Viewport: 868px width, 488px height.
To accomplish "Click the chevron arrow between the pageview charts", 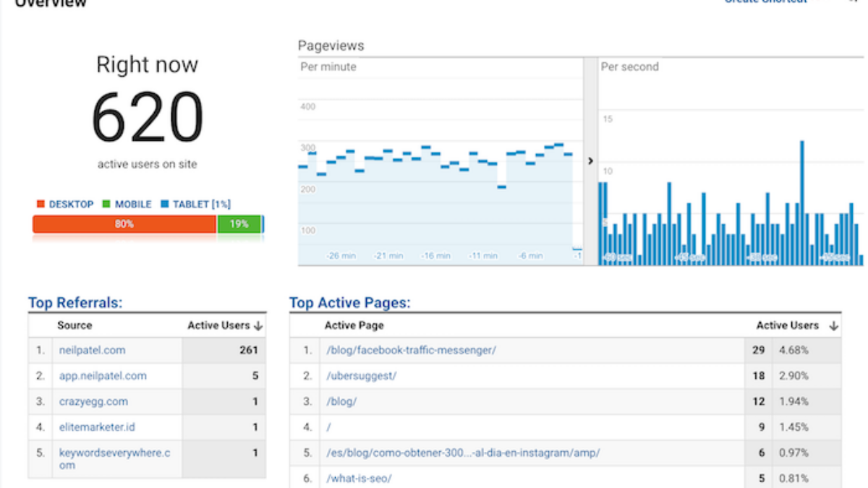I will tap(590, 160).
